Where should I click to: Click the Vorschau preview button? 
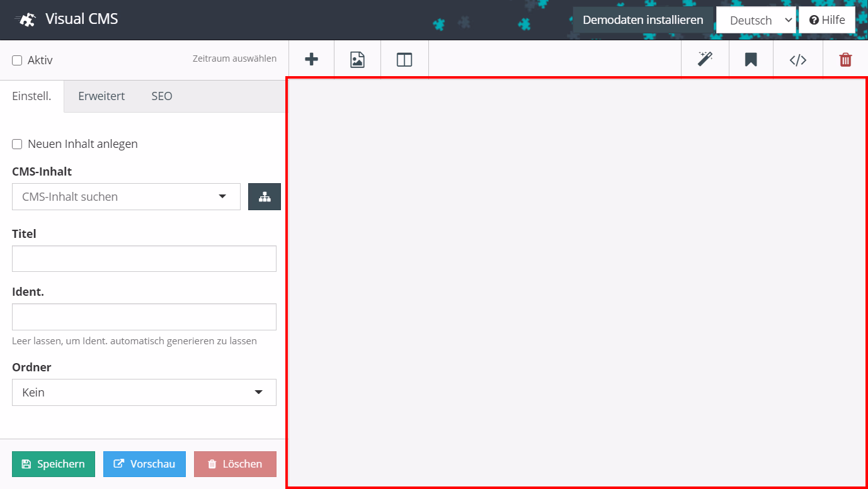(x=144, y=464)
